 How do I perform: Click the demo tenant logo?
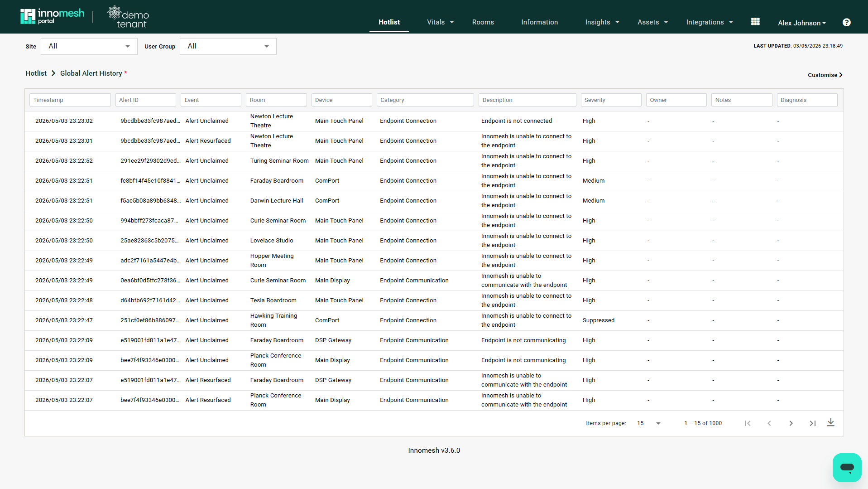point(128,17)
